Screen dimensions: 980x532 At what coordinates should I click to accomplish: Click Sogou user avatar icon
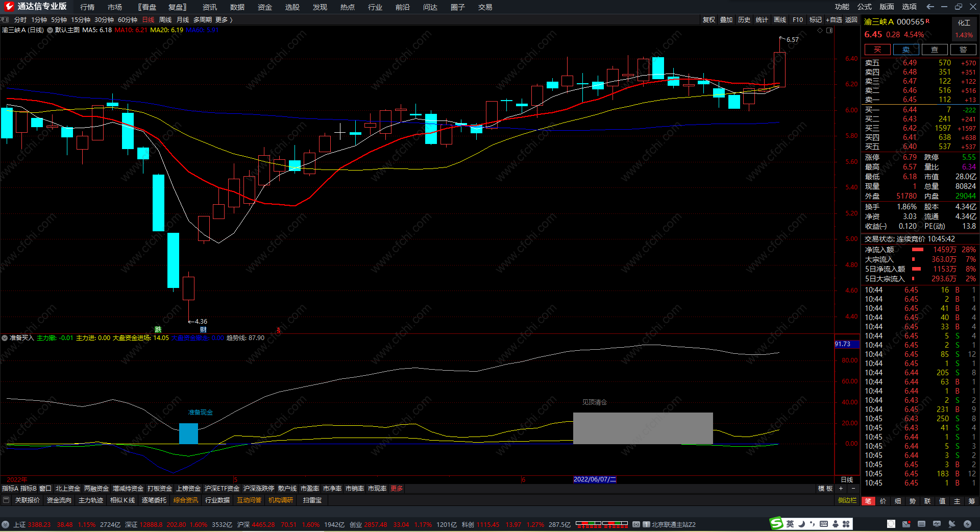(x=836, y=524)
